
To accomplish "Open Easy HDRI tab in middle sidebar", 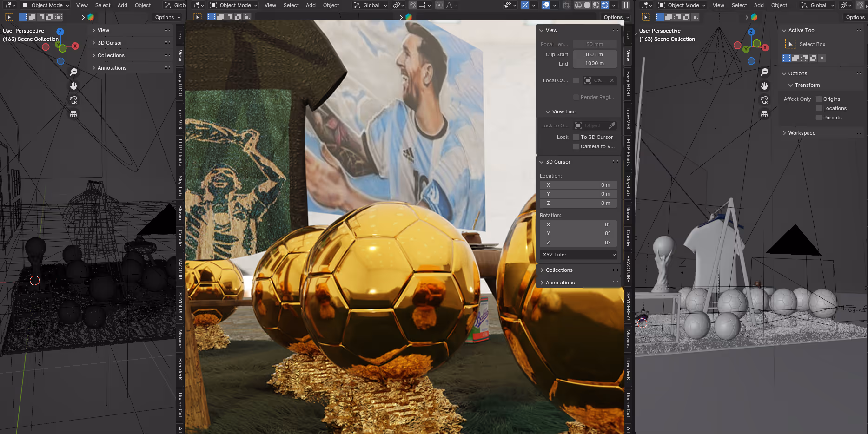I will [x=628, y=84].
